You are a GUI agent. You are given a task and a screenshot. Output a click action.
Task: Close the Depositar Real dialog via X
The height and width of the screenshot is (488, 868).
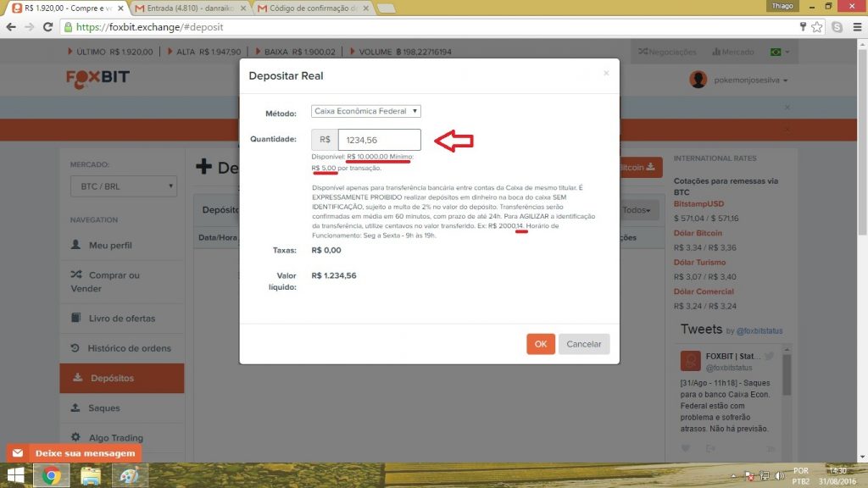tap(606, 74)
